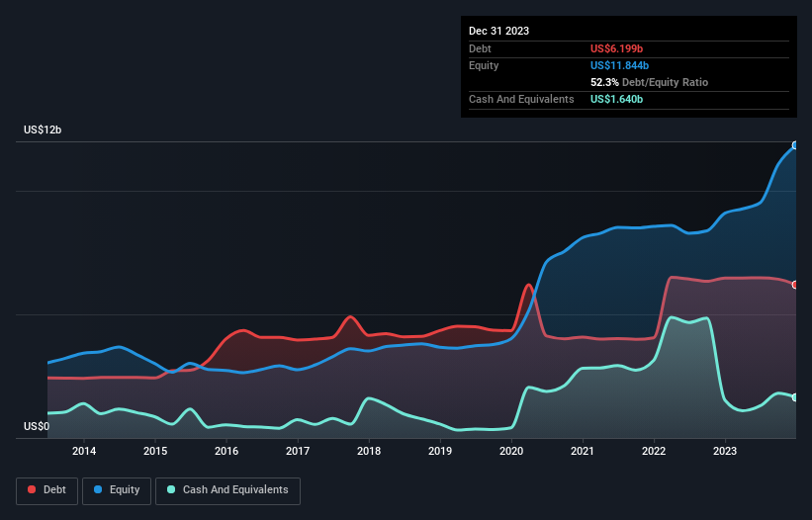Image resolution: width=812 pixels, height=520 pixels.
Task: Select the 2020 x-axis label
Action: pyautogui.click(x=511, y=451)
